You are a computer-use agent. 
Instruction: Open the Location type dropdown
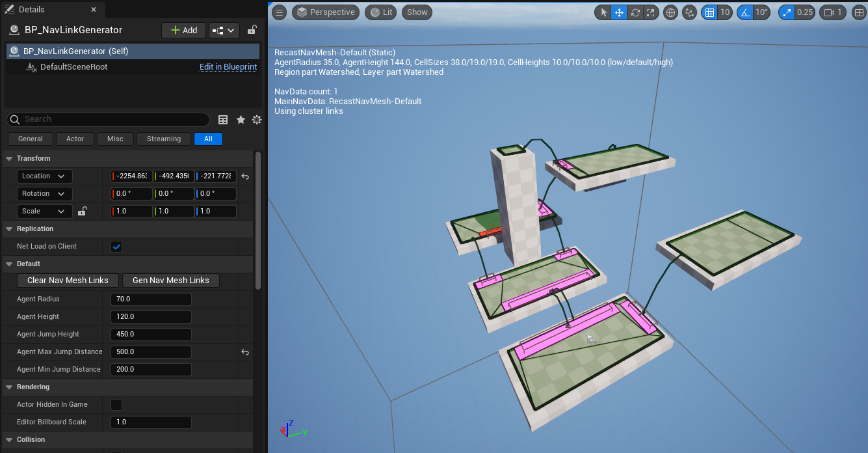pos(44,176)
